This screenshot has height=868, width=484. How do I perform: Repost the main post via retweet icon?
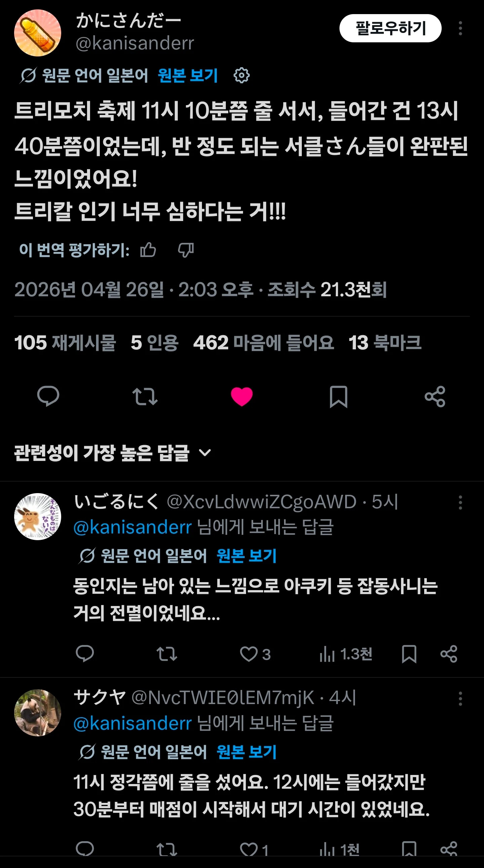click(145, 396)
